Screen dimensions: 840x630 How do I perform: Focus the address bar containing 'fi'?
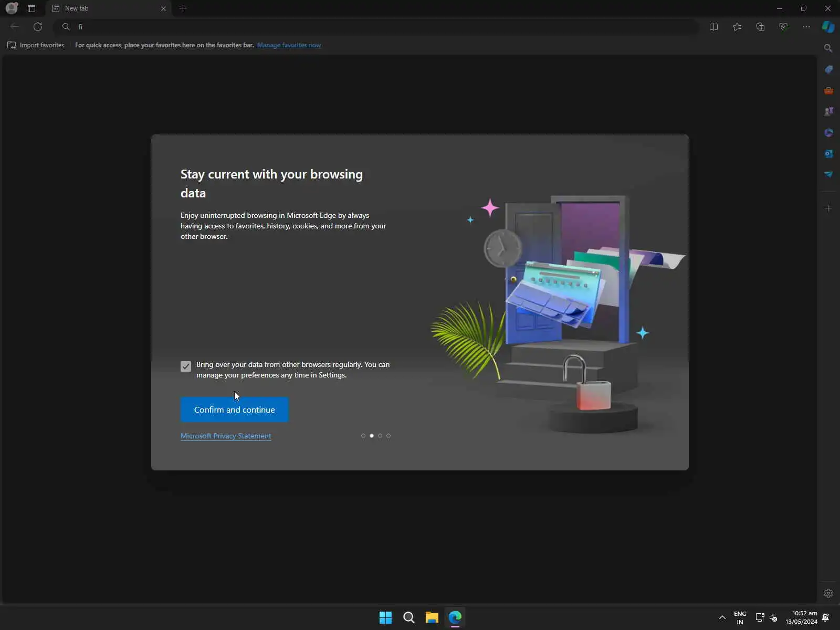[x=376, y=27]
